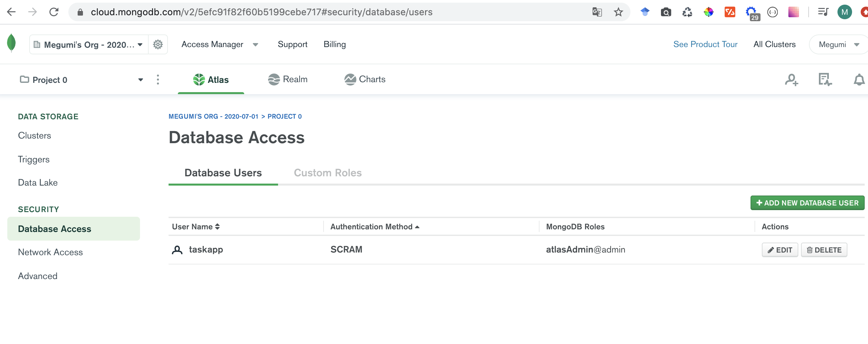Sort table by User Name
Image resolution: width=868 pixels, height=344 pixels.
(196, 227)
